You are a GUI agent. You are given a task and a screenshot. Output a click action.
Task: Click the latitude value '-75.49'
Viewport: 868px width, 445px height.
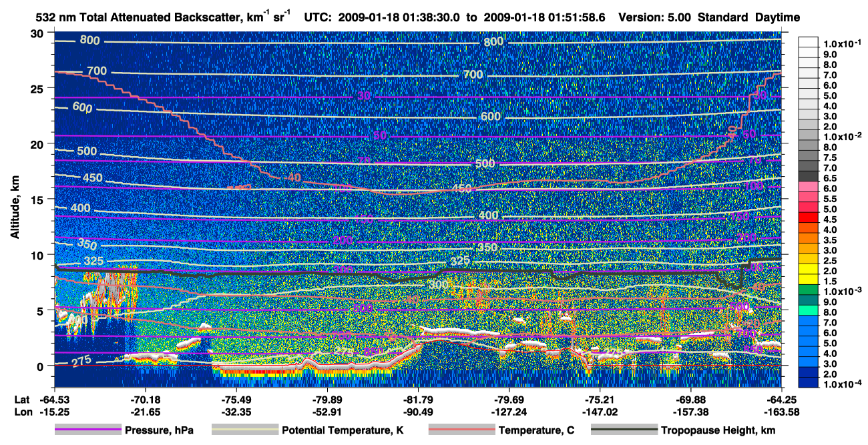[236, 399]
